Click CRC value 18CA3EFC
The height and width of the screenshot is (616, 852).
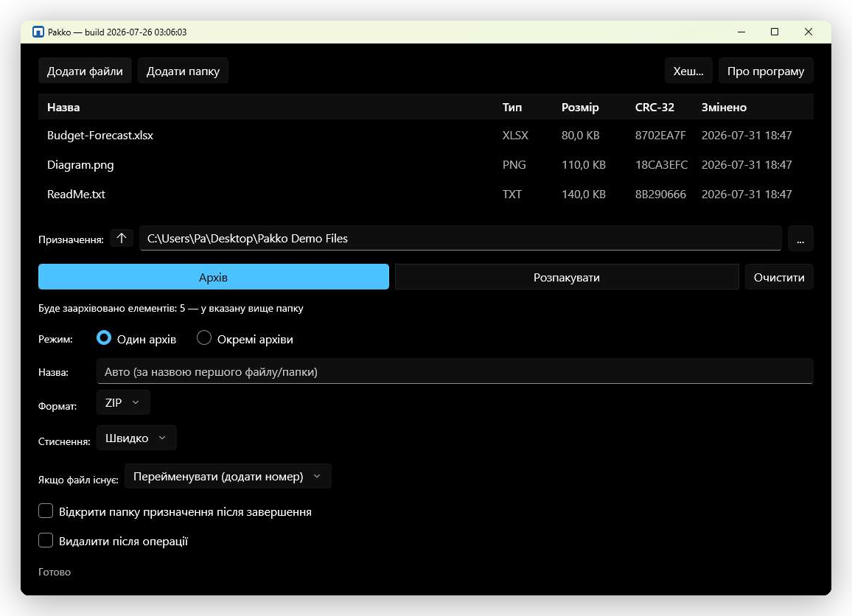point(661,164)
